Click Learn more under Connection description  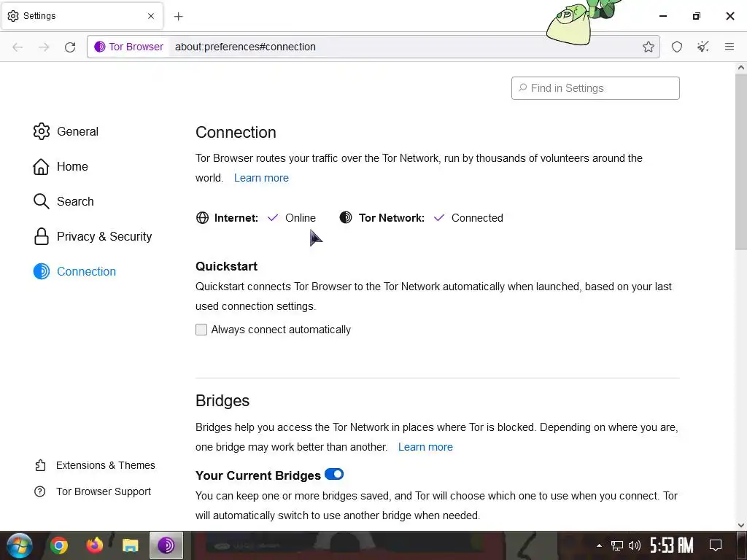pyautogui.click(x=261, y=178)
